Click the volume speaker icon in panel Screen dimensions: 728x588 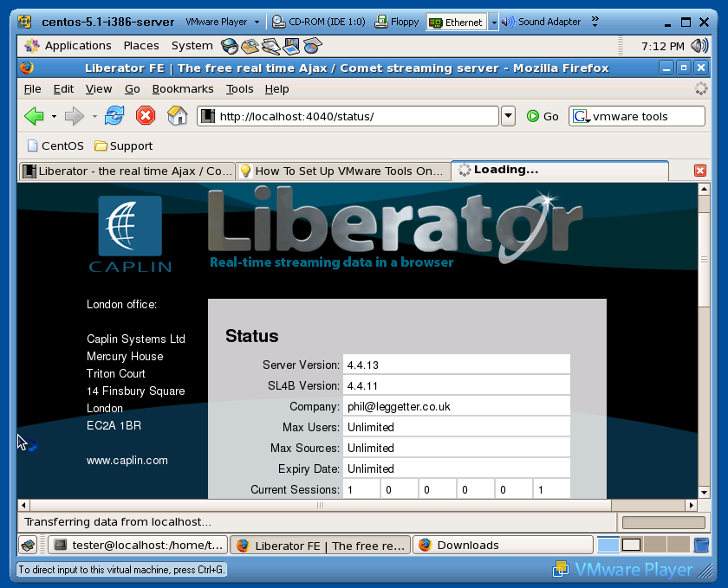point(699,46)
